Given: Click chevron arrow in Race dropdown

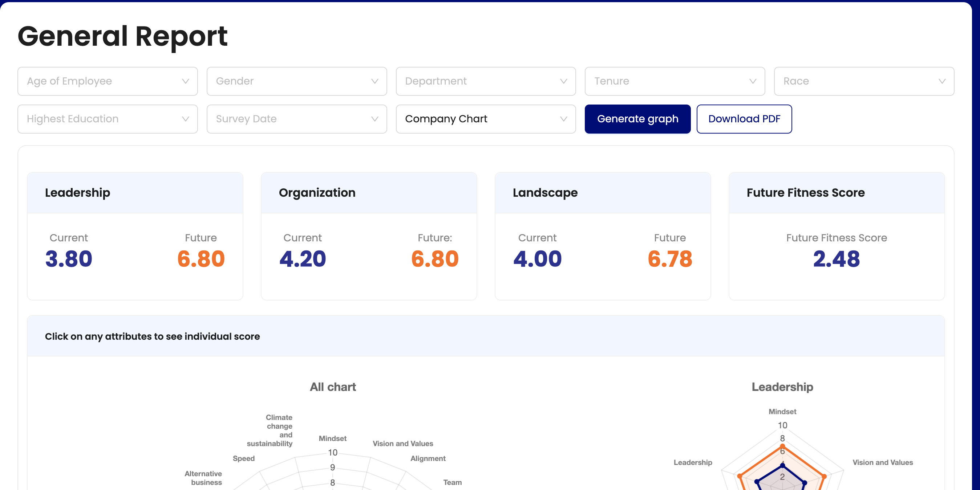Looking at the screenshot, I should point(941,81).
